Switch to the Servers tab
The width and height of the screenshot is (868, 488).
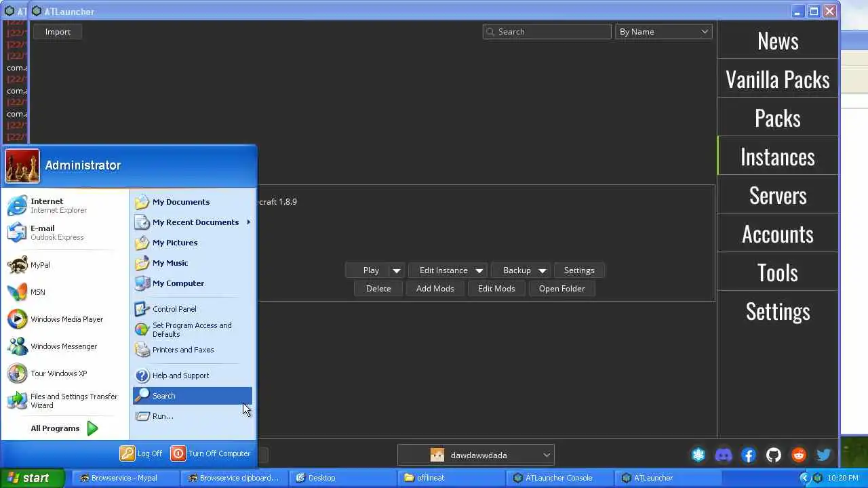click(778, 195)
